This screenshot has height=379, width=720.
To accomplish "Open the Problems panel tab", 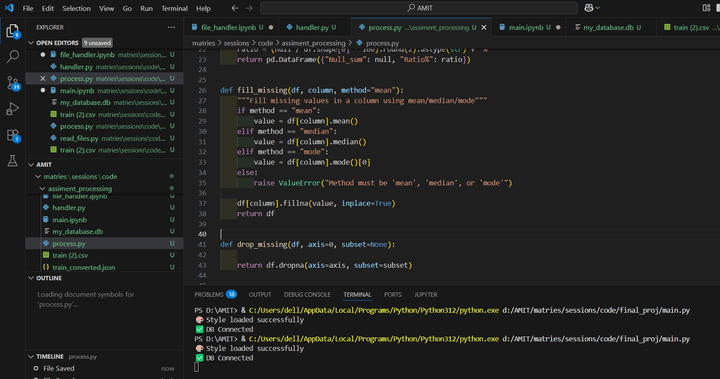I will (215, 294).
